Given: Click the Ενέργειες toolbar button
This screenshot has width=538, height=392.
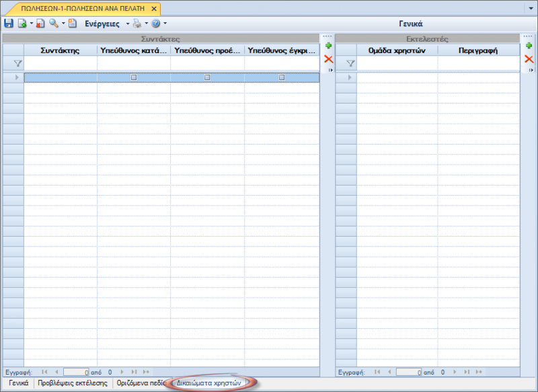Looking at the screenshot, I should click(x=102, y=24).
